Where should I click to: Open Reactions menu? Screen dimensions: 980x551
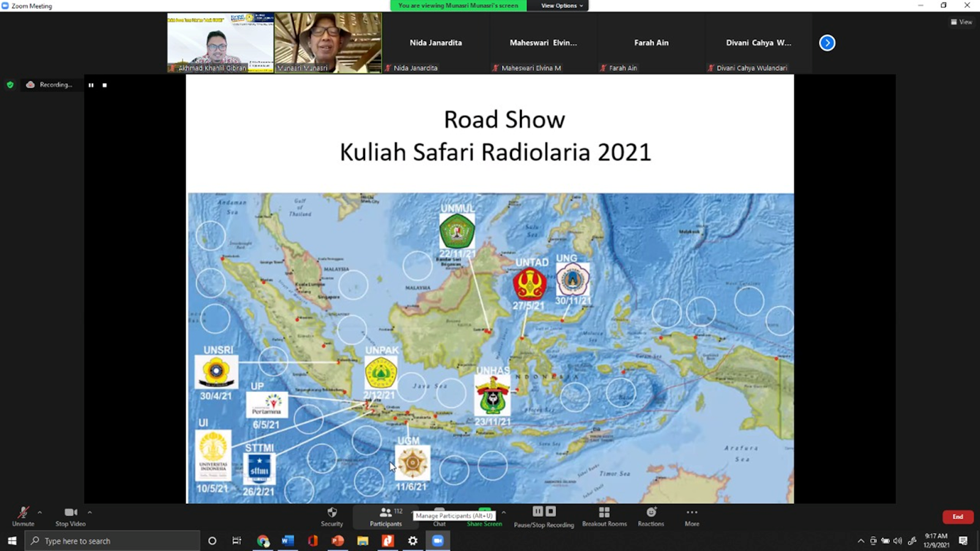point(651,516)
